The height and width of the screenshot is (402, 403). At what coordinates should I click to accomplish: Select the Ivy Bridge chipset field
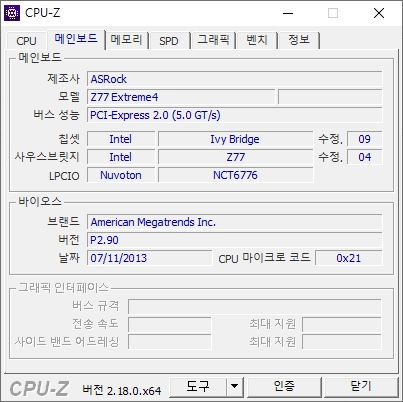pyautogui.click(x=235, y=139)
